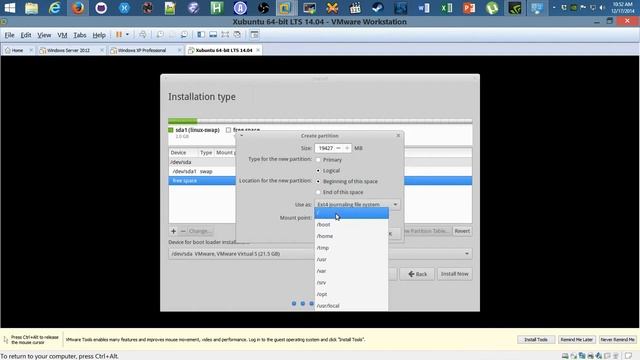Open the VM menu
This screenshot has width=640, height=360.
pyautogui.click(x=62, y=35)
